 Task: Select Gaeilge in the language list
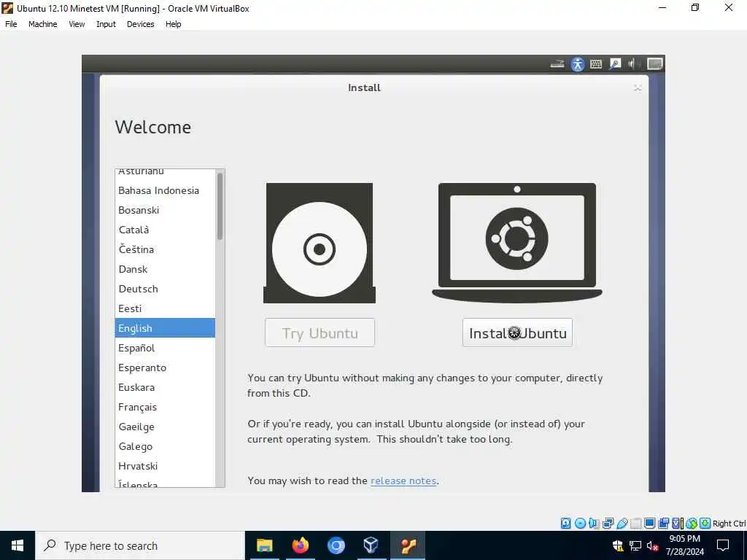(165, 427)
